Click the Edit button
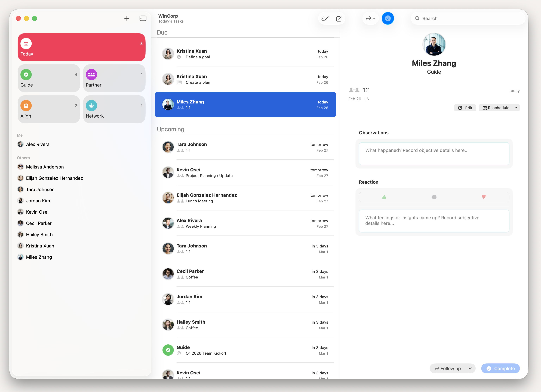 465,108
